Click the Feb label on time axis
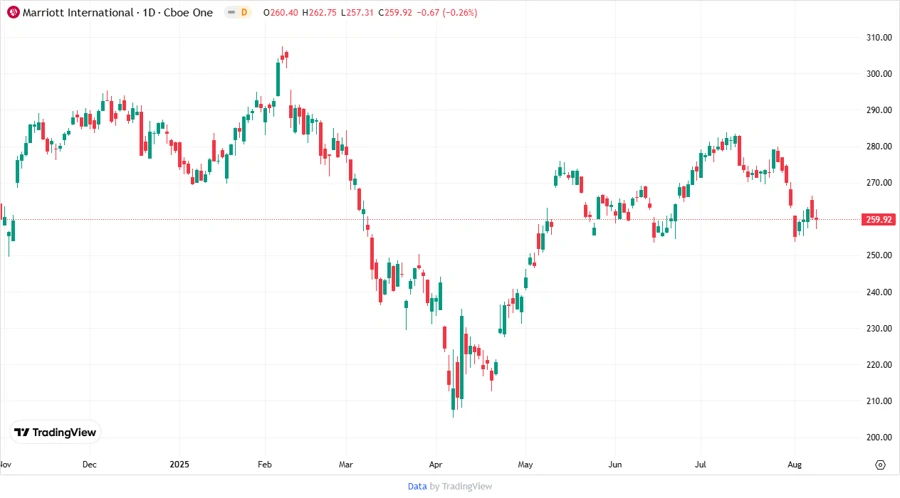The width and height of the screenshot is (900, 498). point(265,464)
